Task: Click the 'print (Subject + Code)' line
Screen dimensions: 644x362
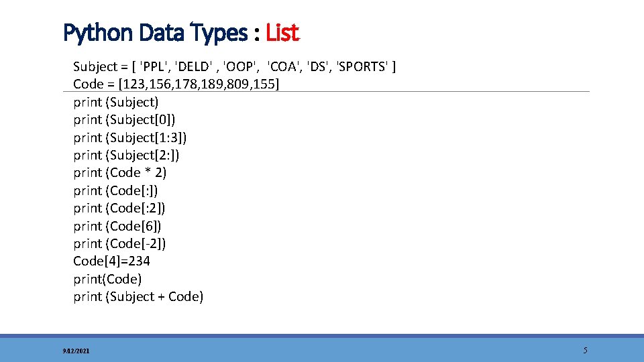Action: pos(138,297)
